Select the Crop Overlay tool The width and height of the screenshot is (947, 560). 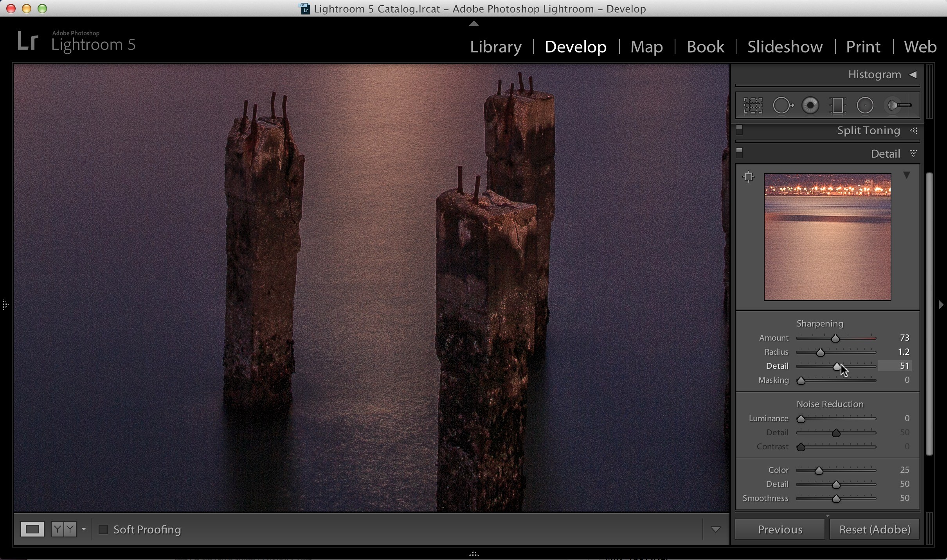753,106
